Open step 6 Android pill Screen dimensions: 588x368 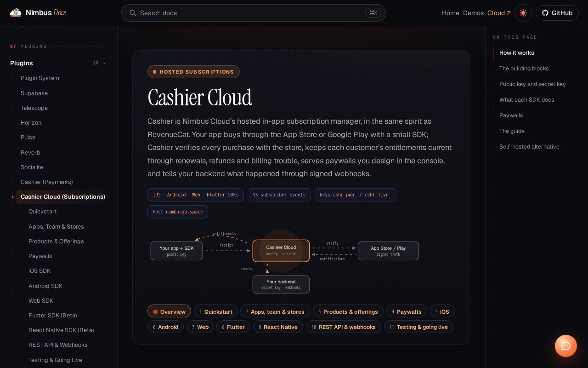(x=165, y=327)
